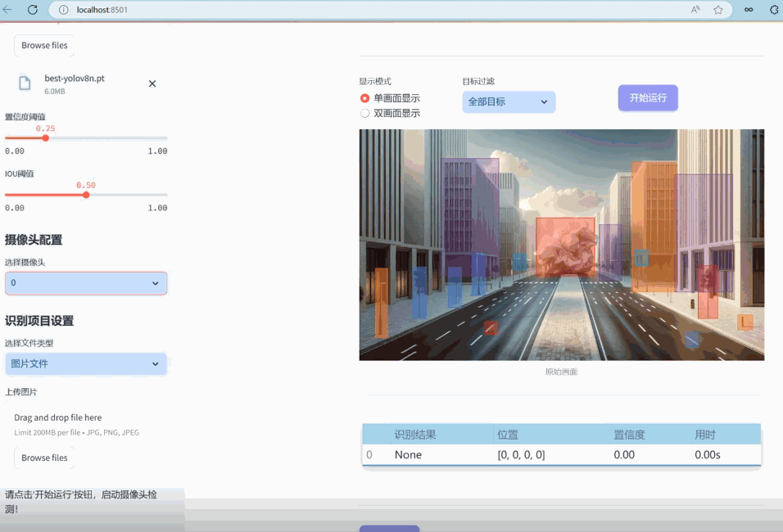Click the best-yolov8n.pt file name
Screen dimensions: 783x532
[75, 79]
